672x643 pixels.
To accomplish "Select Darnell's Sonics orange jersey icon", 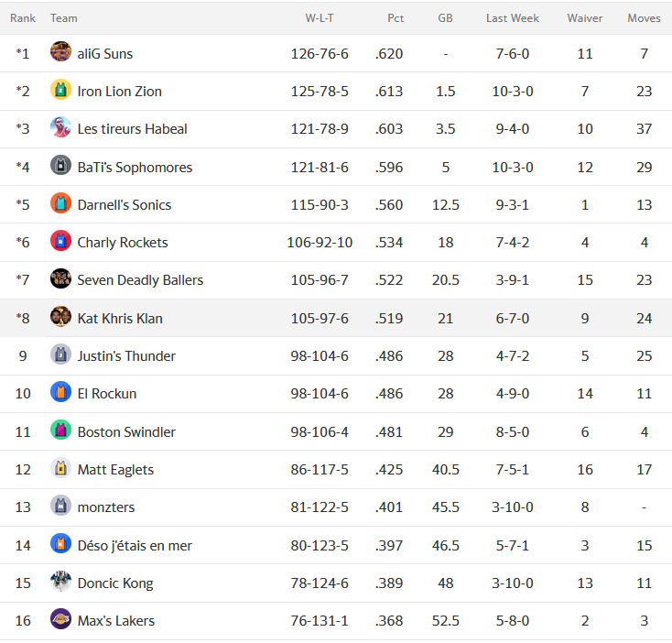I will 60,203.
